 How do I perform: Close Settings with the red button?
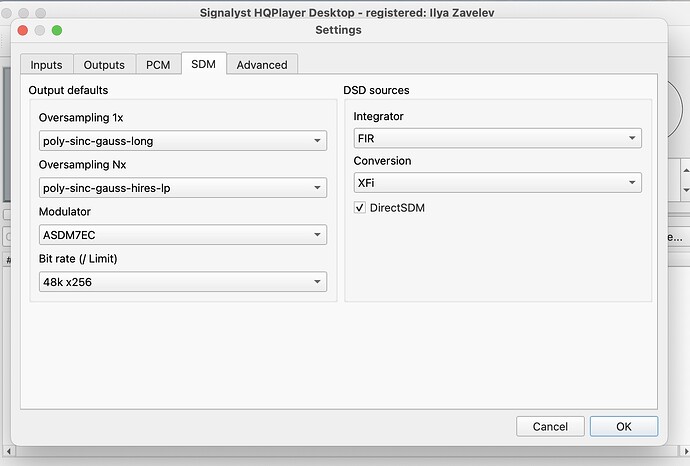(x=23, y=30)
